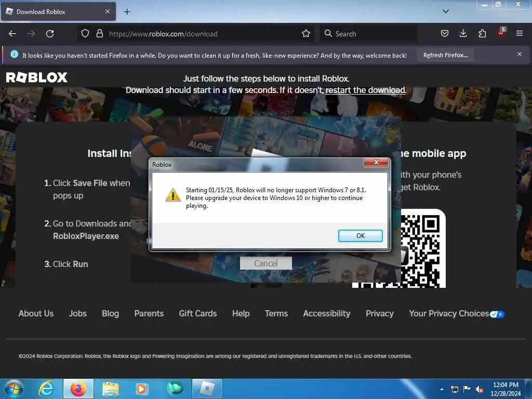Show hidden system tray icons arrow

pyautogui.click(x=442, y=389)
